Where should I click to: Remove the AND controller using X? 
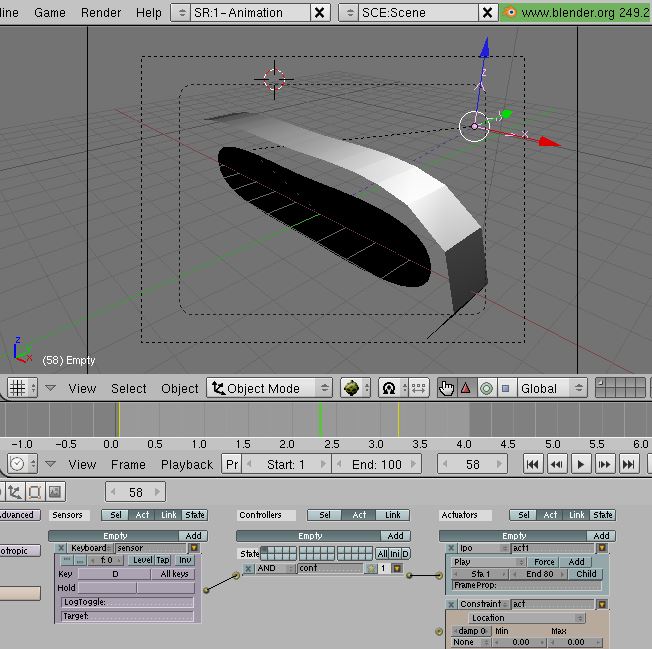[x=249, y=568]
